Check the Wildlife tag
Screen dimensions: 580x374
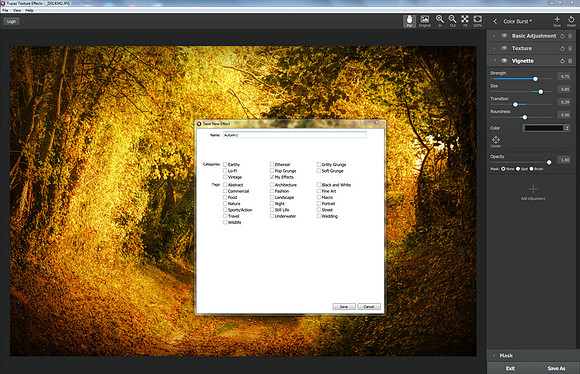tap(225, 222)
